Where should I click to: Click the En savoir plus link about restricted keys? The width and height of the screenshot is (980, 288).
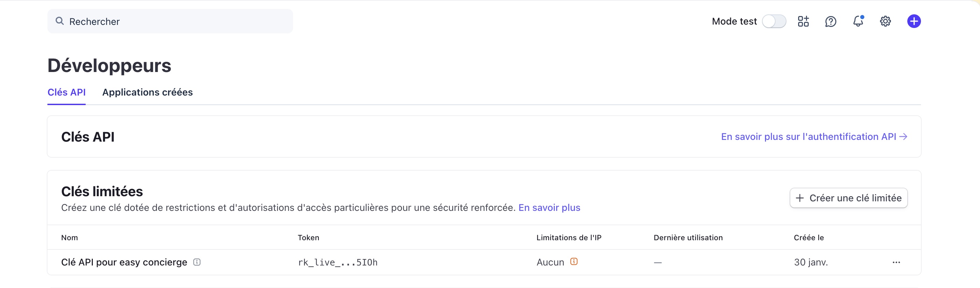[x=549, y=208]
